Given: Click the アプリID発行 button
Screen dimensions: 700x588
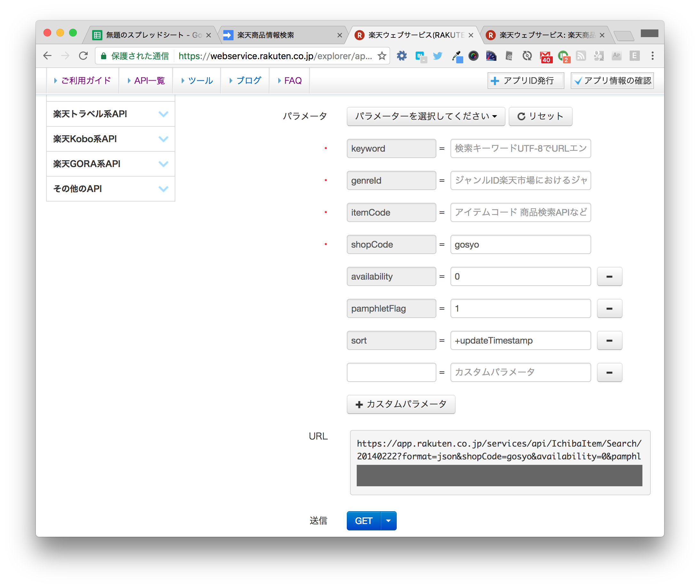Looking at the screenshot, I should [x=526, y=81].
